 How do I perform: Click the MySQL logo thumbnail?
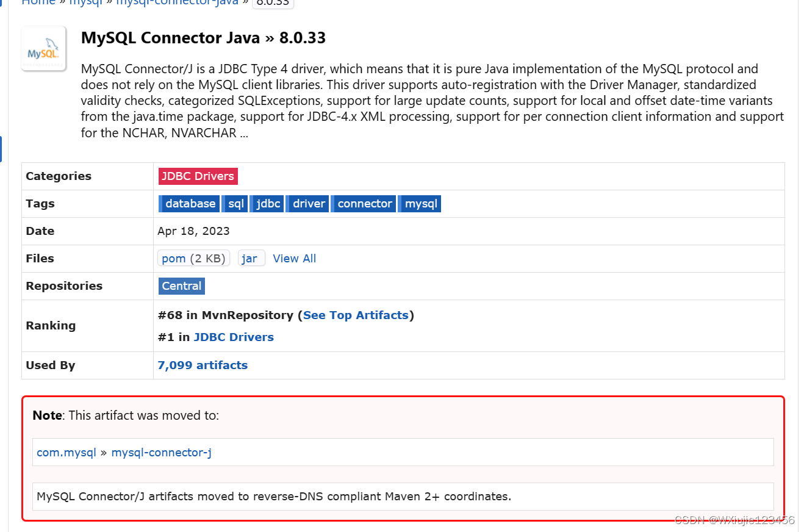44,49
